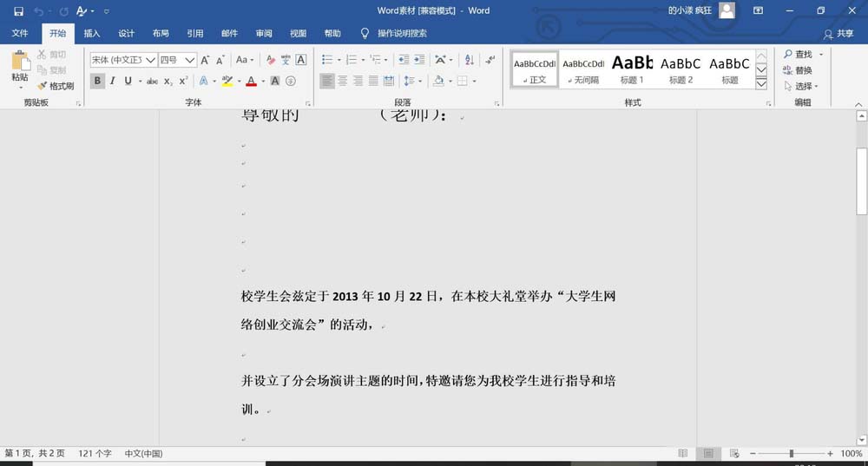Select the bullet list icon

(327, 60)
